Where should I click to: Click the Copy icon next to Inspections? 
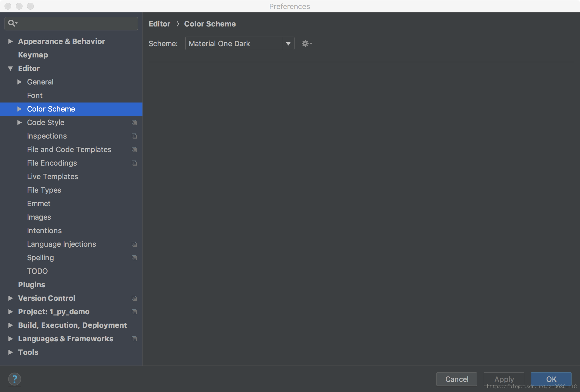coord(134,136)
